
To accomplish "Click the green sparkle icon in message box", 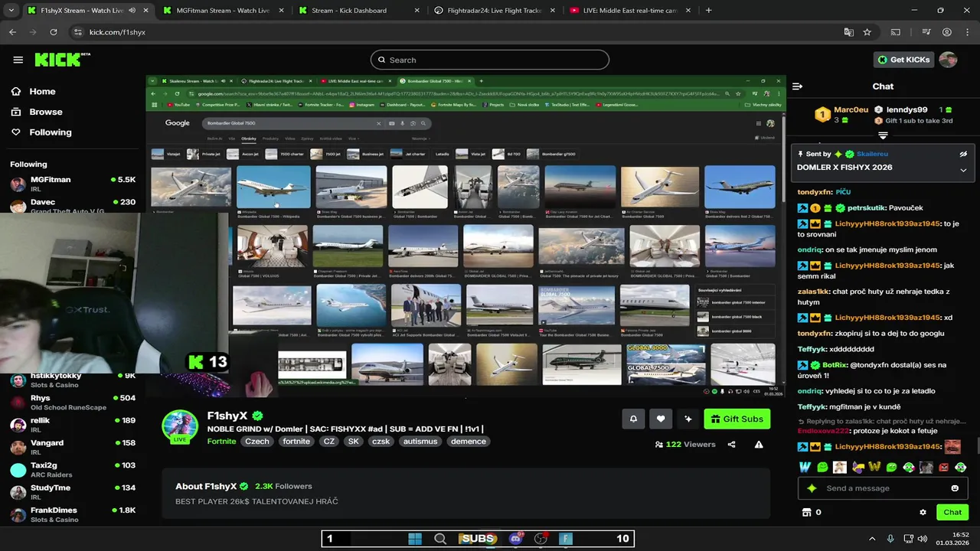I will click(812, 488).
